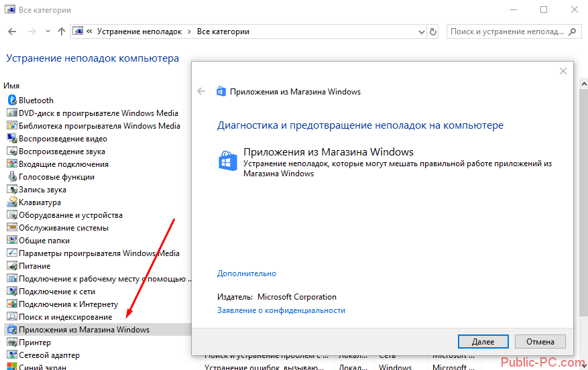This screenshot has width=588, height=370.
Task: Click the Обслуживание системы icon
Action: coord(12,227)
